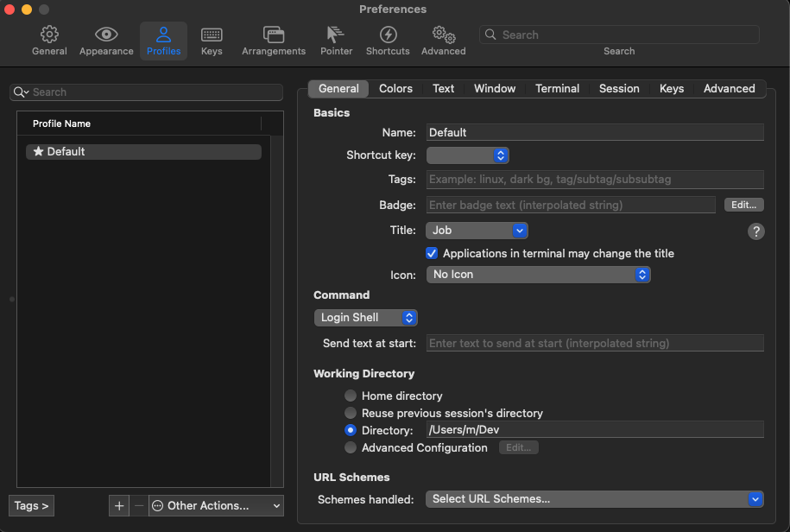Open General preferences gear icon
790x532 pixels.
(49, 35)
